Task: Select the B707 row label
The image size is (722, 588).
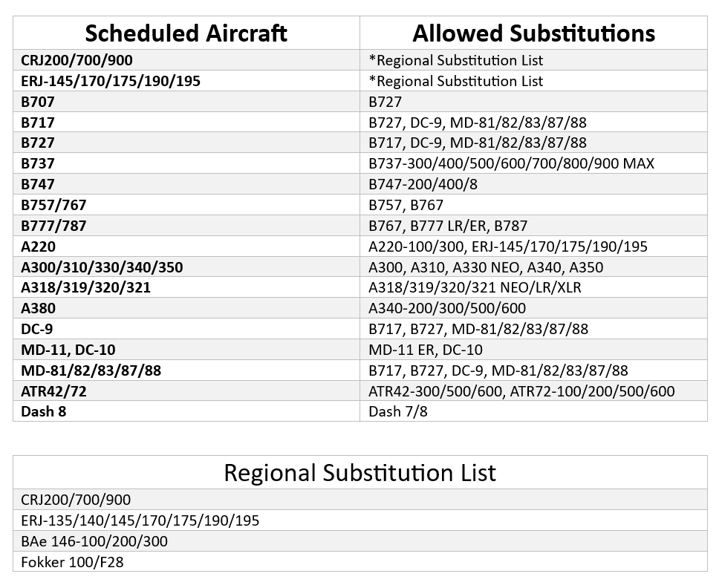Action: [38, 102]
